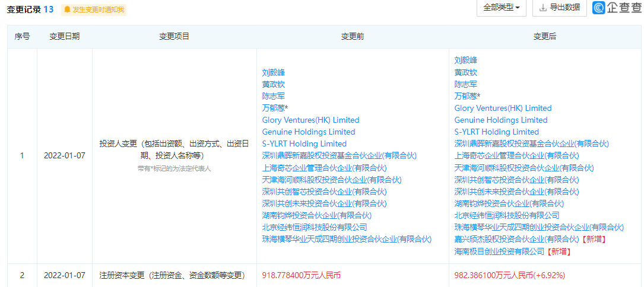Open 北京经纬恒润科技 link in 变更后 column
The image size is (644, 287).
pyautogui.click(x=507, y=215)
